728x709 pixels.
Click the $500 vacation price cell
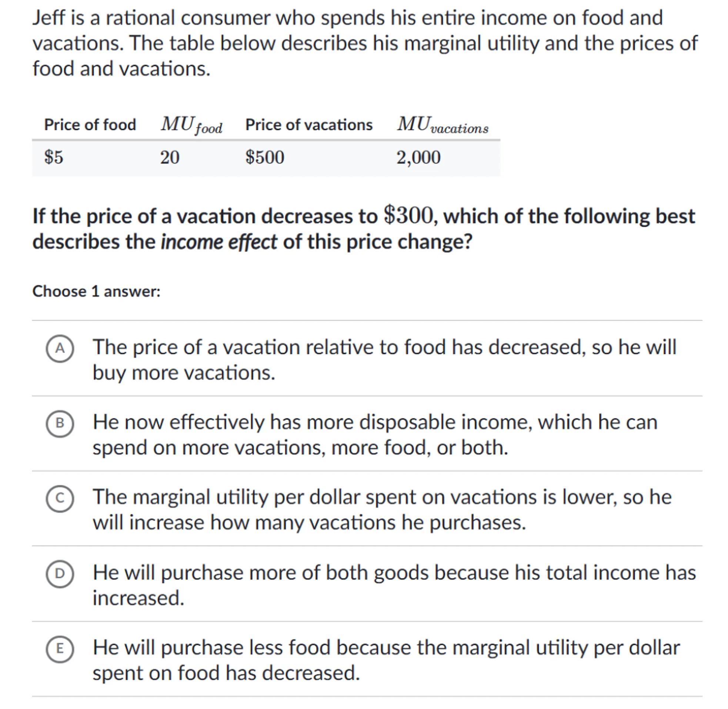point(265,157)
